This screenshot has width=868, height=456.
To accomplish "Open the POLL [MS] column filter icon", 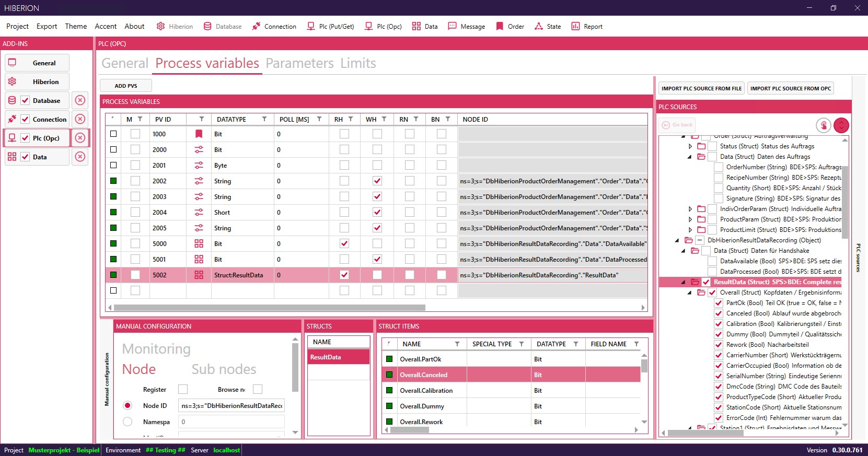I will click(x=319, y=119).
